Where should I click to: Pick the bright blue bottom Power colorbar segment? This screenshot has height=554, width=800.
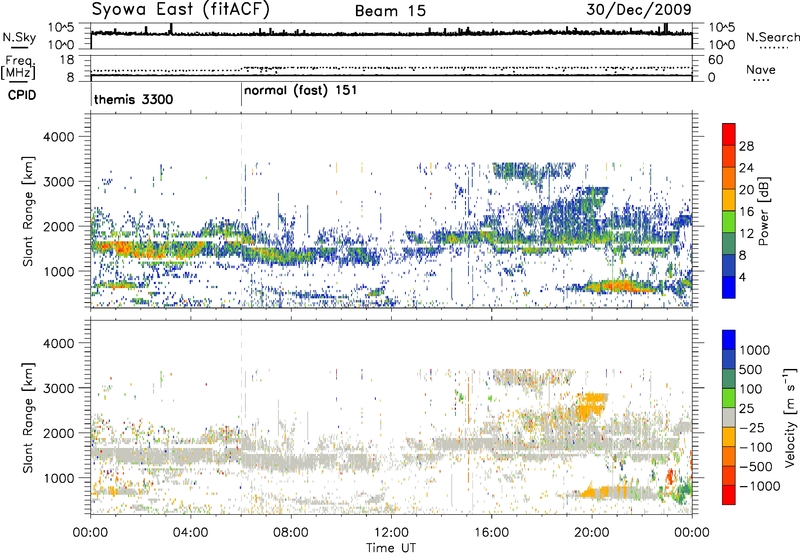point(729,287)
